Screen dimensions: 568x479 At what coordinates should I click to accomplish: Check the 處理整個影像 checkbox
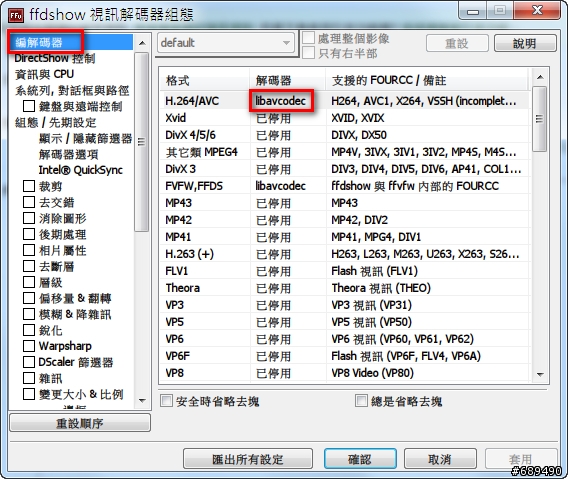click(308, 38)
